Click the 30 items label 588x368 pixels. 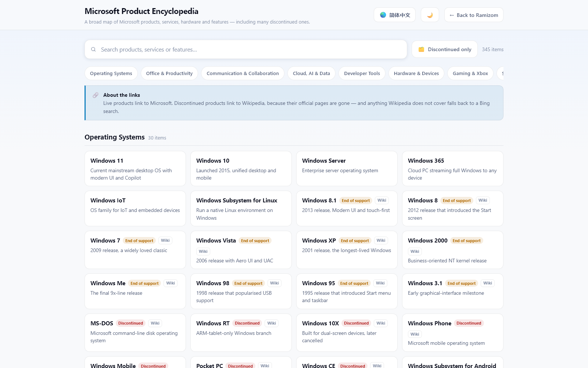(157, 138)
